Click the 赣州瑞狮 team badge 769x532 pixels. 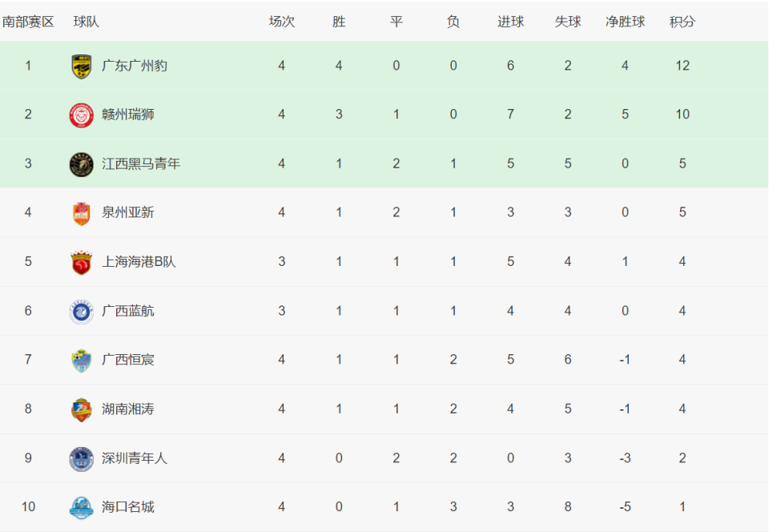pos(81,115)
